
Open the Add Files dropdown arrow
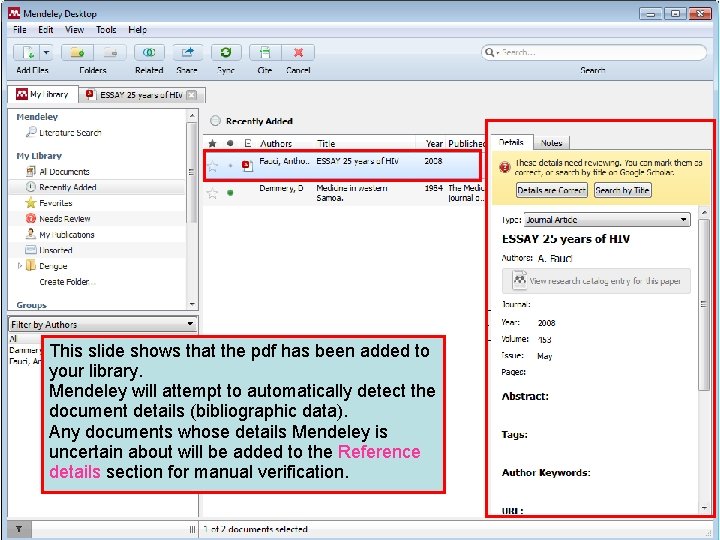[x=46, y=53]
